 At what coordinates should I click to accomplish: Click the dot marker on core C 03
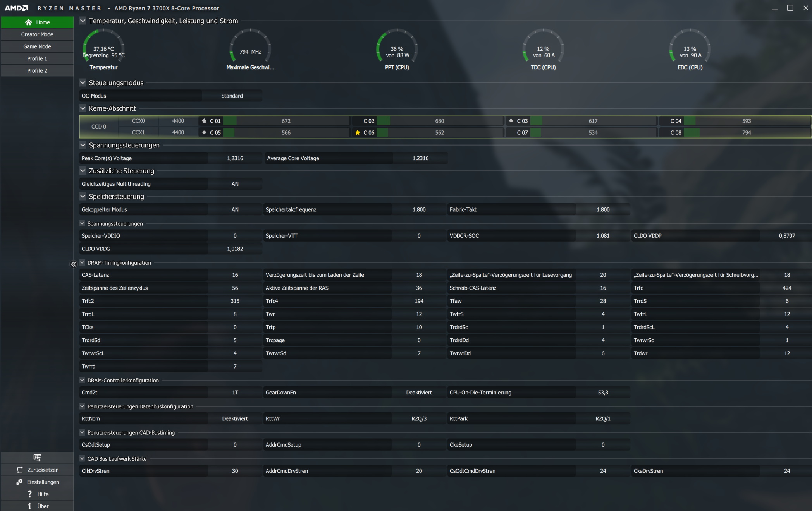511,121
